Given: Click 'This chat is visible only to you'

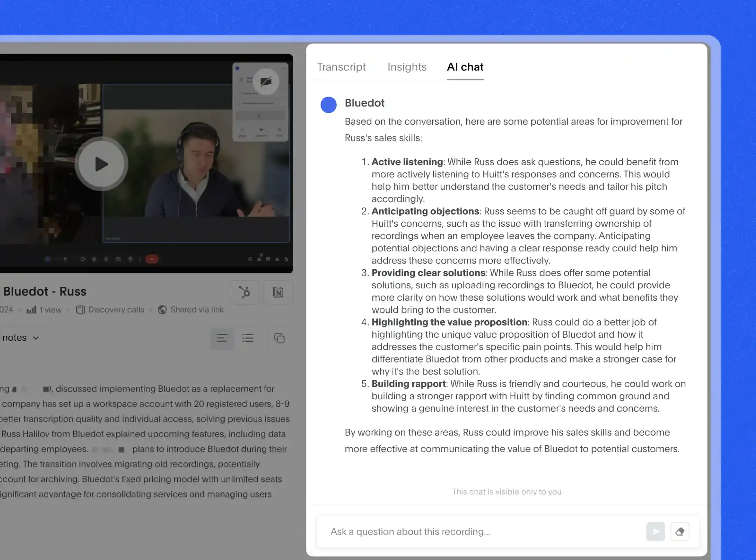Looking at the screenshot, I should 506,492.
